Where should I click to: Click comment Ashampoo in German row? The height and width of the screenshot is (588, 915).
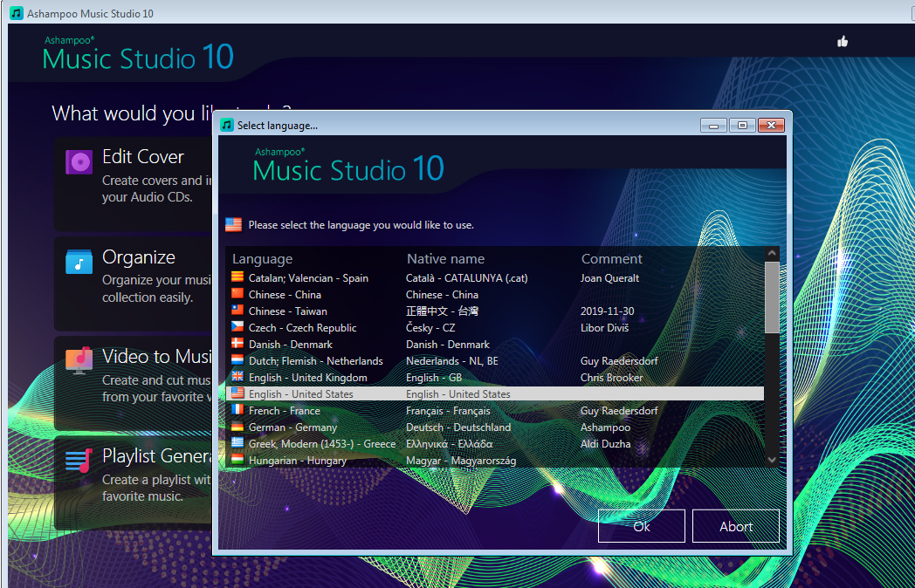pyautogui.click(x=606, y=427)
